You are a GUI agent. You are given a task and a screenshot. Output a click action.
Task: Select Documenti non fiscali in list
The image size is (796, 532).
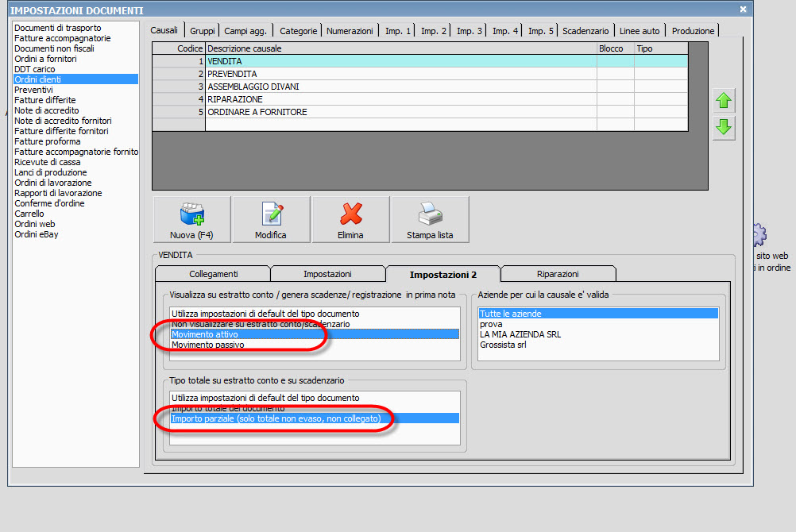(x=75, y=48)
